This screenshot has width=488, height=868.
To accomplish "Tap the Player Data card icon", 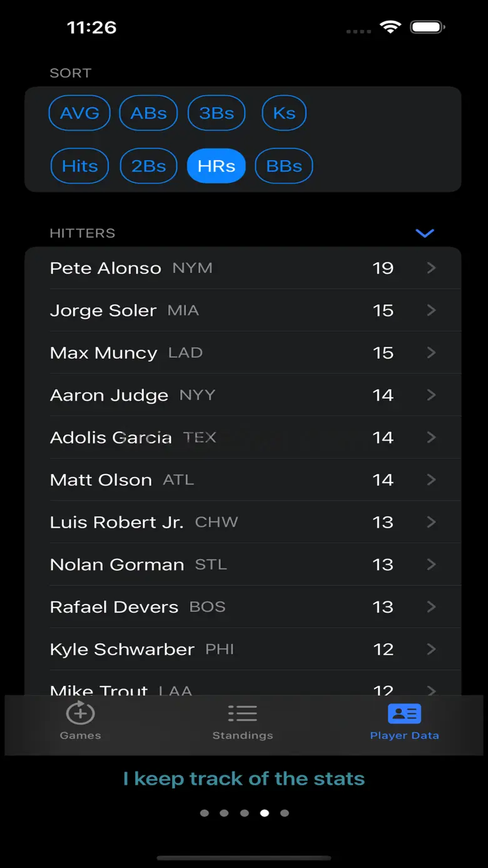I will (x=404, y=713).
